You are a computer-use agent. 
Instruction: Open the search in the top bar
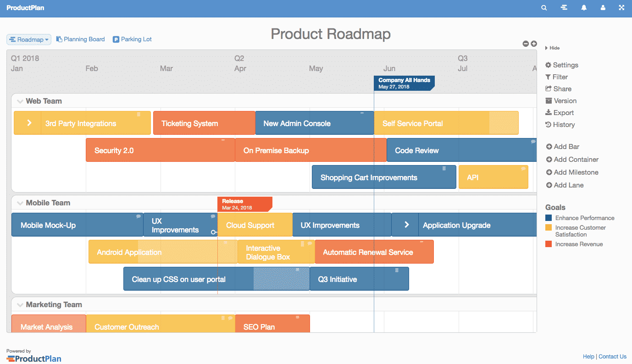544,7
